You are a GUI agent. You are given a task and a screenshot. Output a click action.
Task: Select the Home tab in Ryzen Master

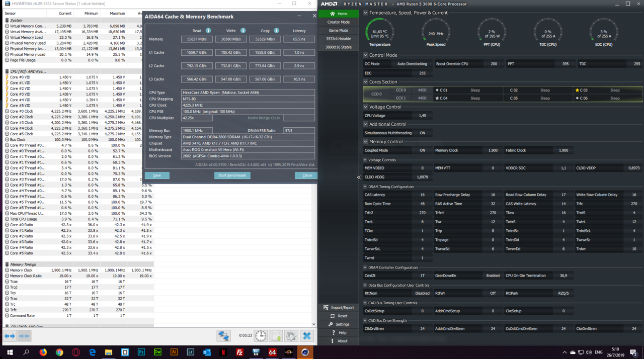point(338,14)
